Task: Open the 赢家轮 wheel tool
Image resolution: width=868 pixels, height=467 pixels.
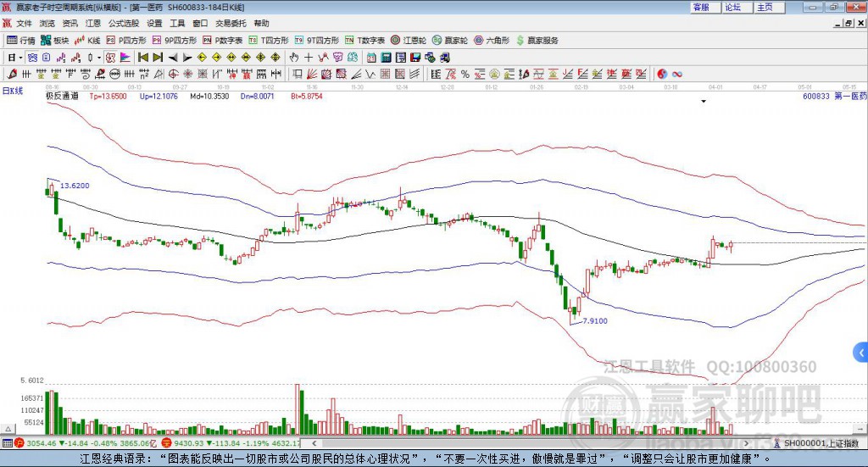Action: [450, 41]
